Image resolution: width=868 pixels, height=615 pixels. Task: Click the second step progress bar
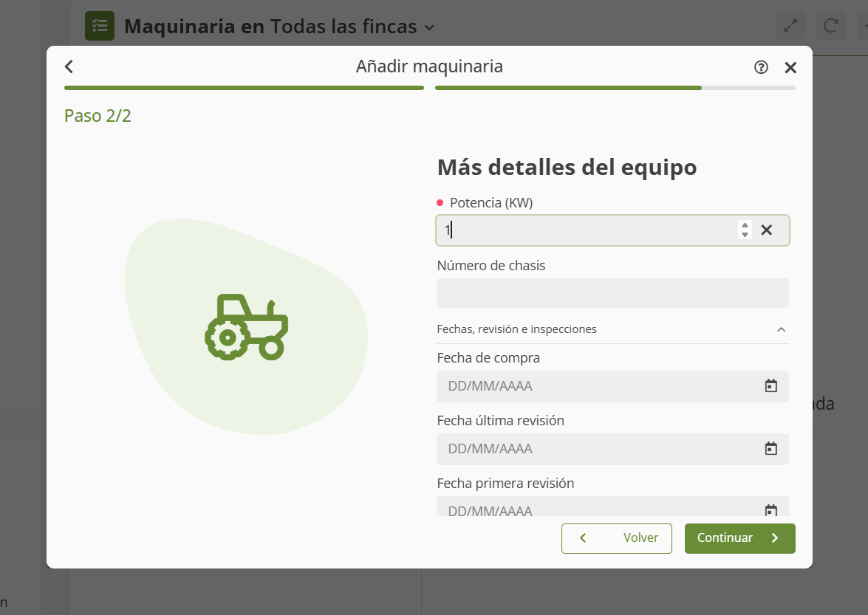pyautogui.click(x=615, y=88)
